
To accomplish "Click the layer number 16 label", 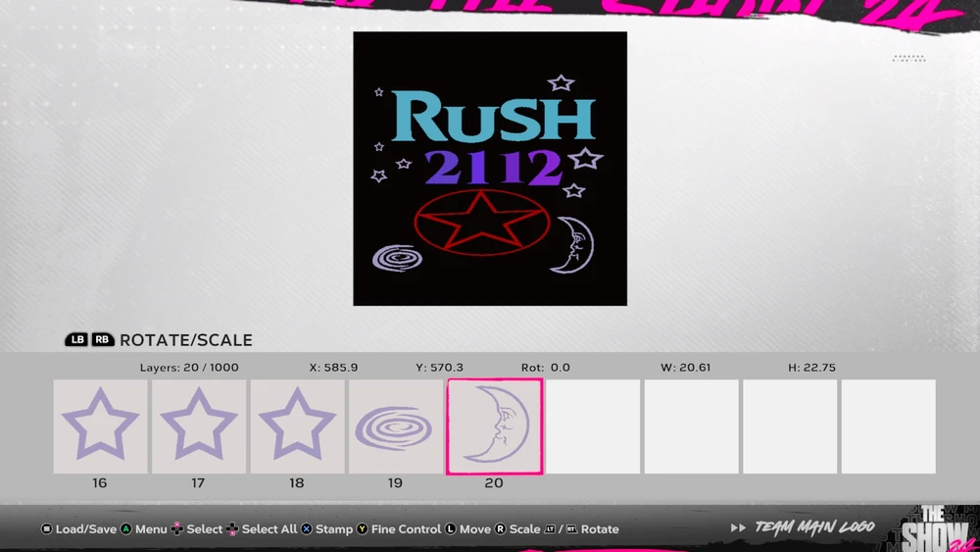I will (x=99, y=483).
